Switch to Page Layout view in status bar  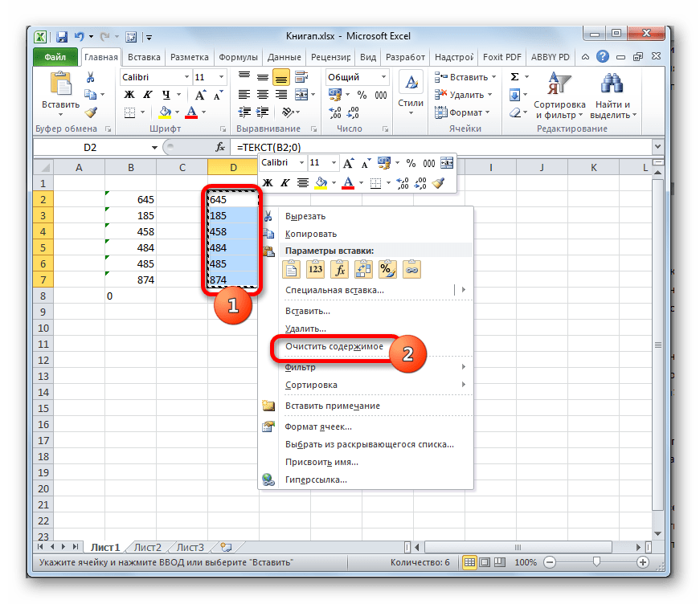(485, 562)
